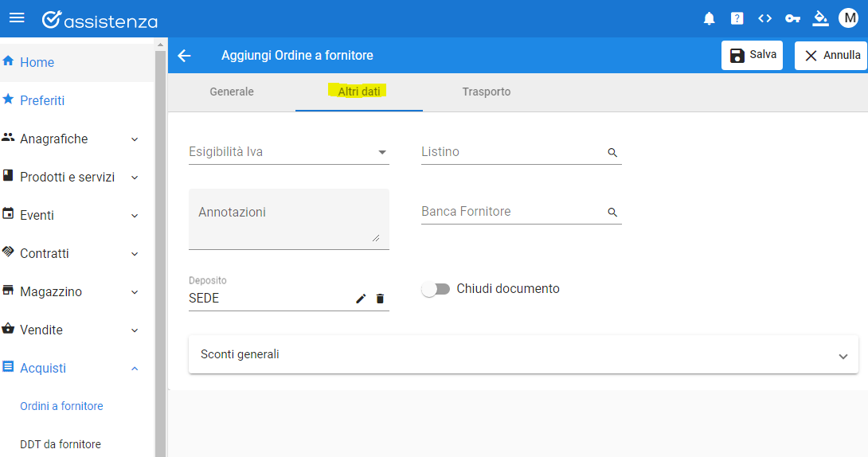The image size is (868, 457).
Task: Open the paint bucket theme icon
Action: (x=820, y=19)
